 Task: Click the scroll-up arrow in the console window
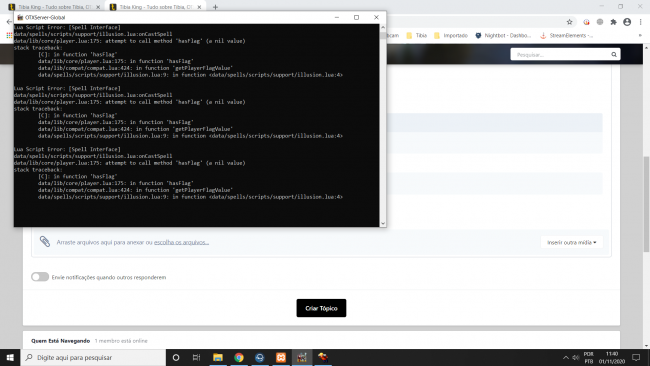coord(383,27)
